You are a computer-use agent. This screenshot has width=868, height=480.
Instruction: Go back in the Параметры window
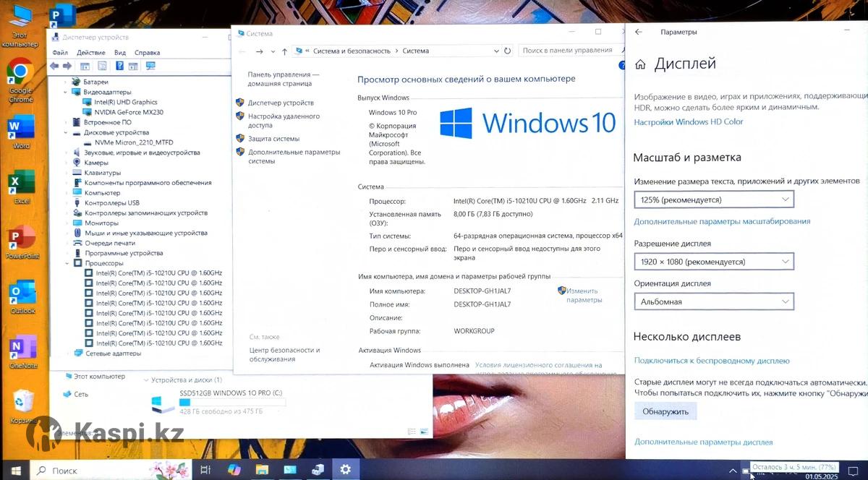[x=639, y=32]
